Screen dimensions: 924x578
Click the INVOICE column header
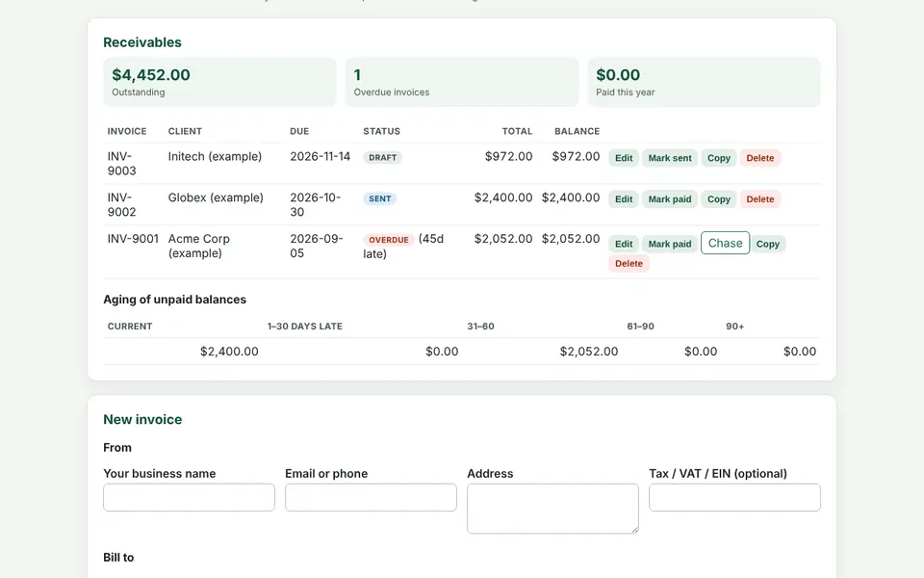tap(127, 131)
